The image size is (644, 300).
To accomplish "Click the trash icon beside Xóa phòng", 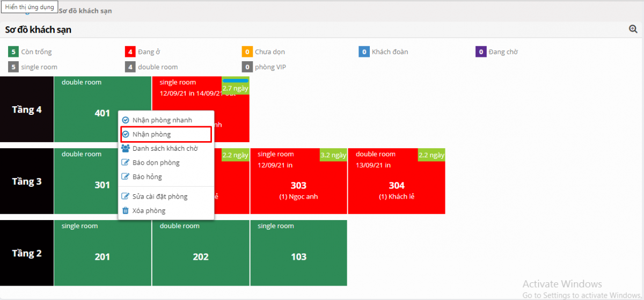I will [126, 211].
